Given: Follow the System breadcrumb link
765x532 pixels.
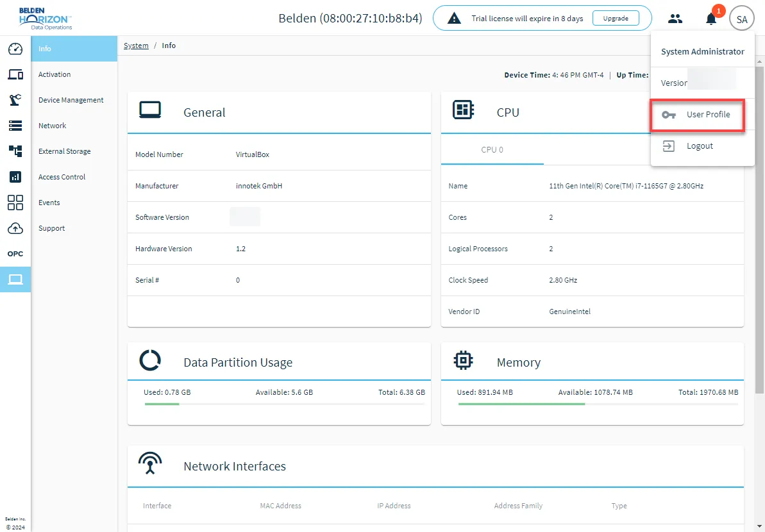Looking at the screenshot, I should pos(136,46).
